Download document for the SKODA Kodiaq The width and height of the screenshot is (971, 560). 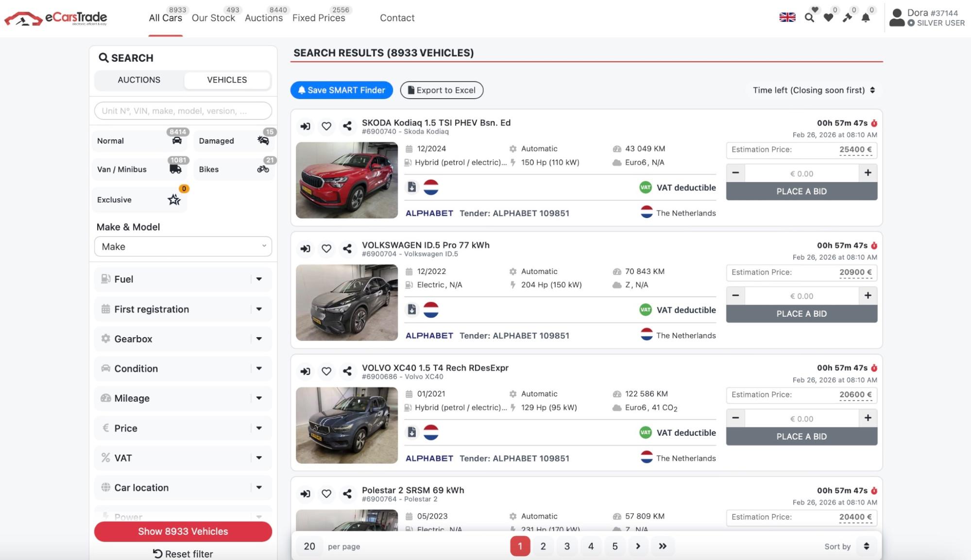[411, 187]
